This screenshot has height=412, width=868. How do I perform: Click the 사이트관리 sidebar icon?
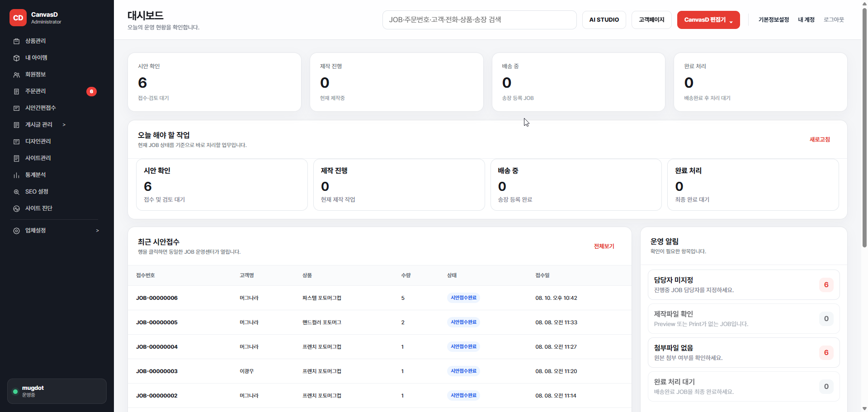click(17, 158)
